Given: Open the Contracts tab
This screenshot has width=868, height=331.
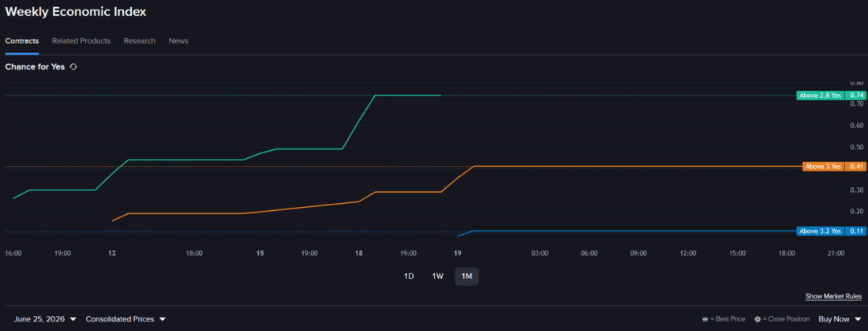Looking at the screenshot, I should coord(21,41).
